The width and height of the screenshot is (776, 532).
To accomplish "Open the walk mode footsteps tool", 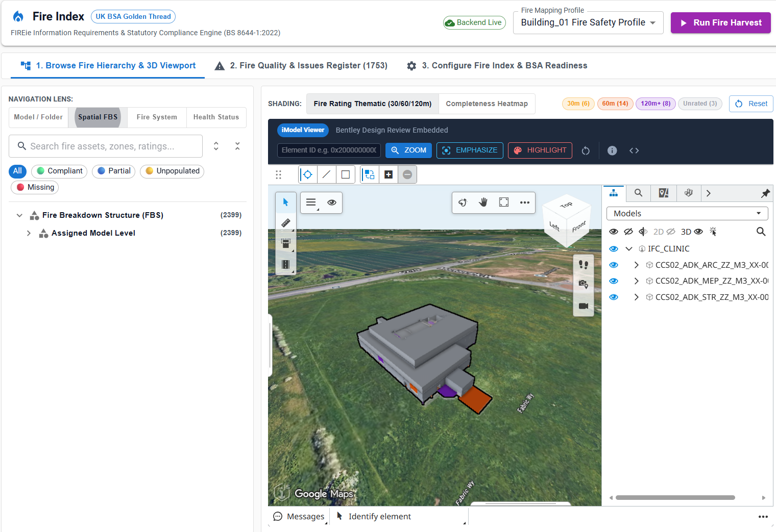I will point(584,265).
